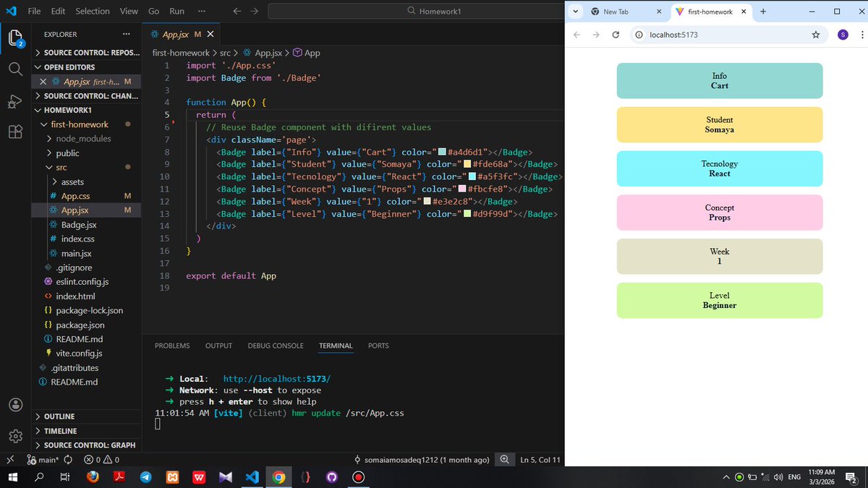The height and width of the screenshot is (488, 868).
Task: Open Telegram from the taskbar
Action: point(145,477)
